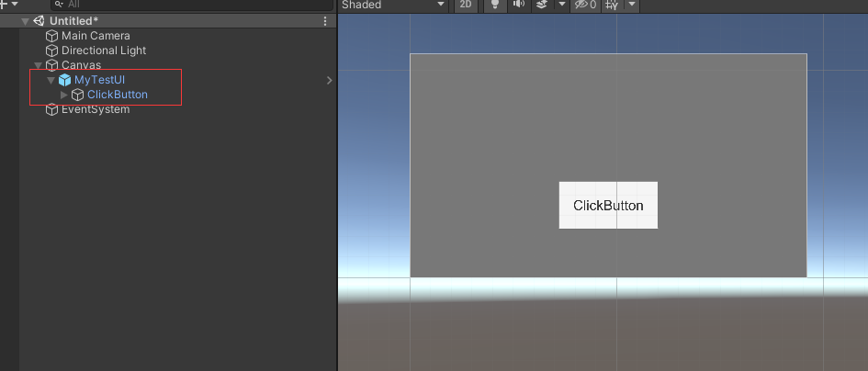Select Directional Light object
The width and height of the screenshot is (868, 371).
click(x=104, y=51)
